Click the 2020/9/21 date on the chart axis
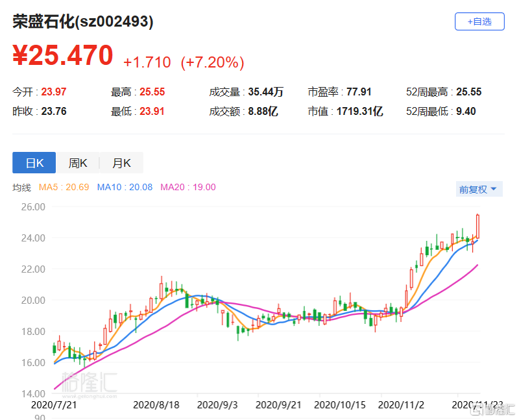The width and height of the screenshot is (519, 420). click(279, 405)
